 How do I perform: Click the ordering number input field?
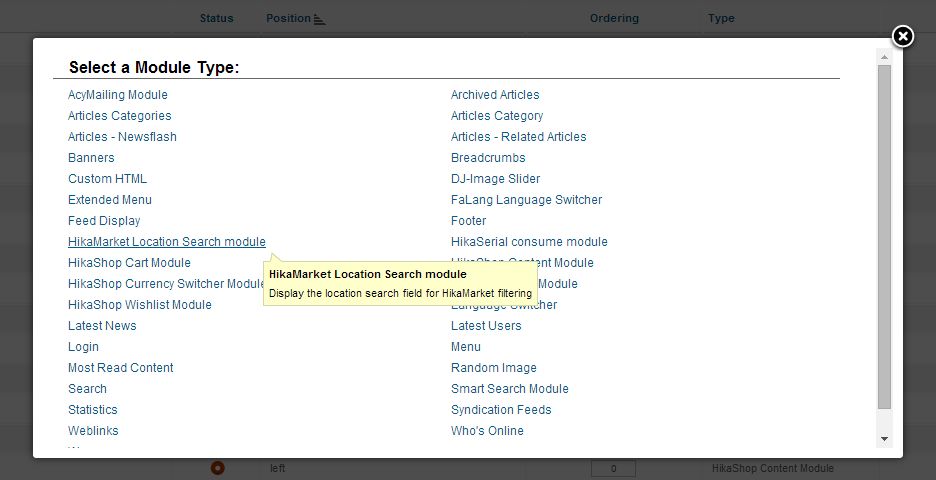coord(613,468)
